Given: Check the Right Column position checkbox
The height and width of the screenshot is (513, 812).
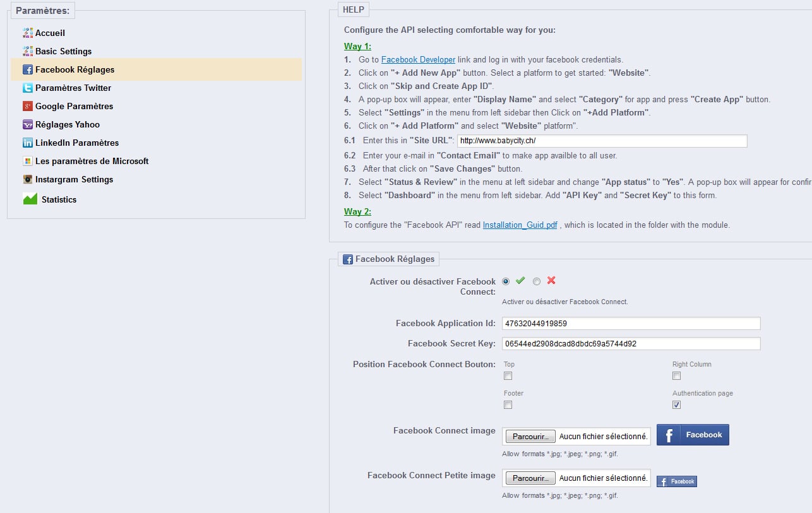Looking at the screenshot, I should click(676, 376).
